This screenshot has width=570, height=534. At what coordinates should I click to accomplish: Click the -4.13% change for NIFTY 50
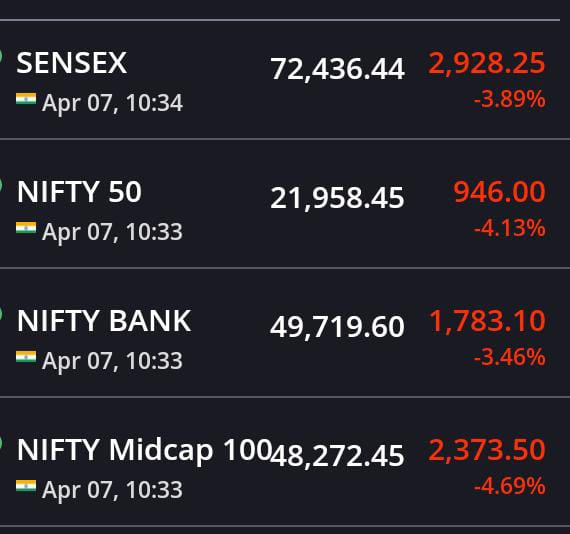pyautogui.click(x=510, y=228)
